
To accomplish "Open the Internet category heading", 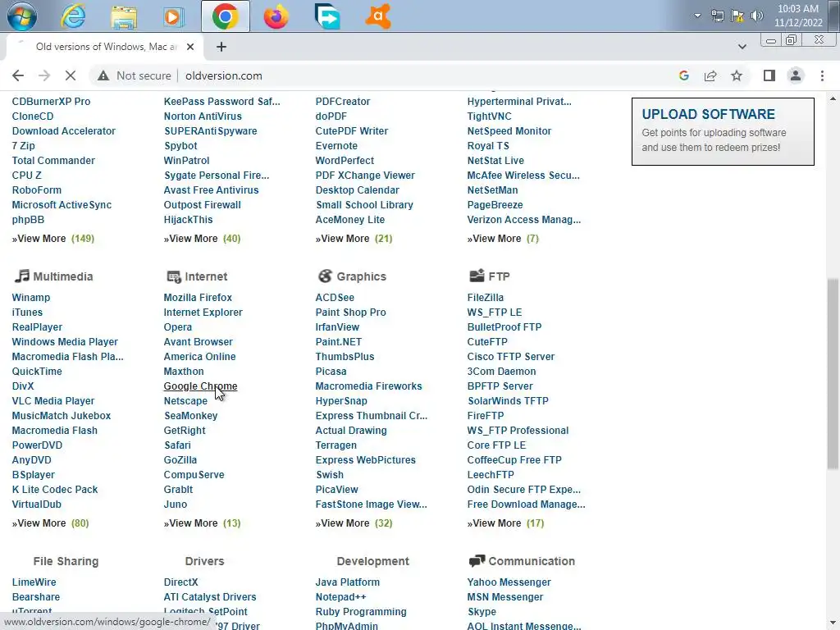I will pyautogui.click(x=206, y=276).
